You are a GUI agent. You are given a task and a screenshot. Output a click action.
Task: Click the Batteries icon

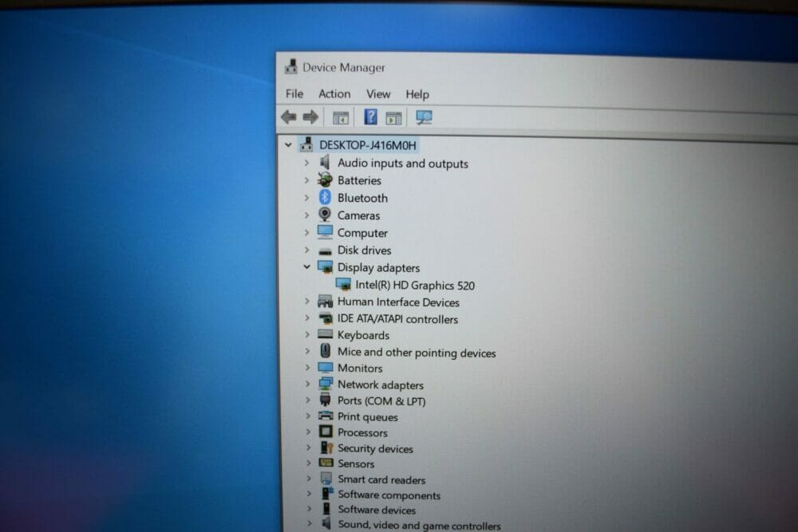325,179
